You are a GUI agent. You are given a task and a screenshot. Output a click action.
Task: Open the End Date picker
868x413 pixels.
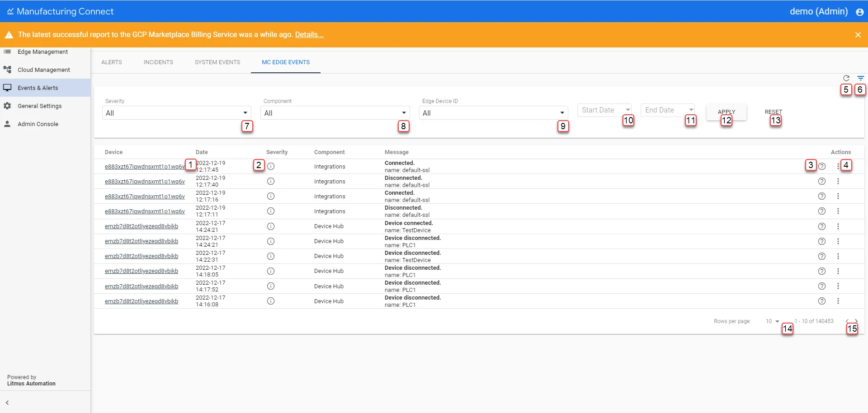(x=668, y=110)
